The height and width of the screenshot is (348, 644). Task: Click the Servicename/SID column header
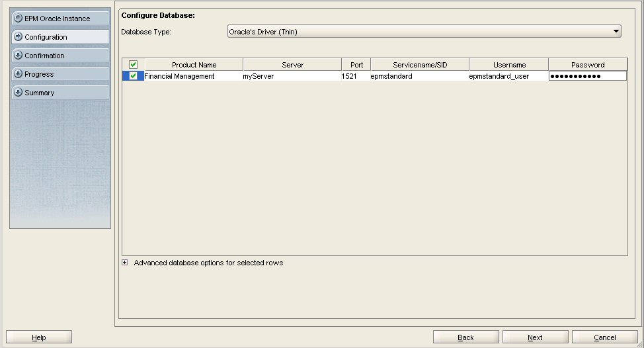point(420,64)
